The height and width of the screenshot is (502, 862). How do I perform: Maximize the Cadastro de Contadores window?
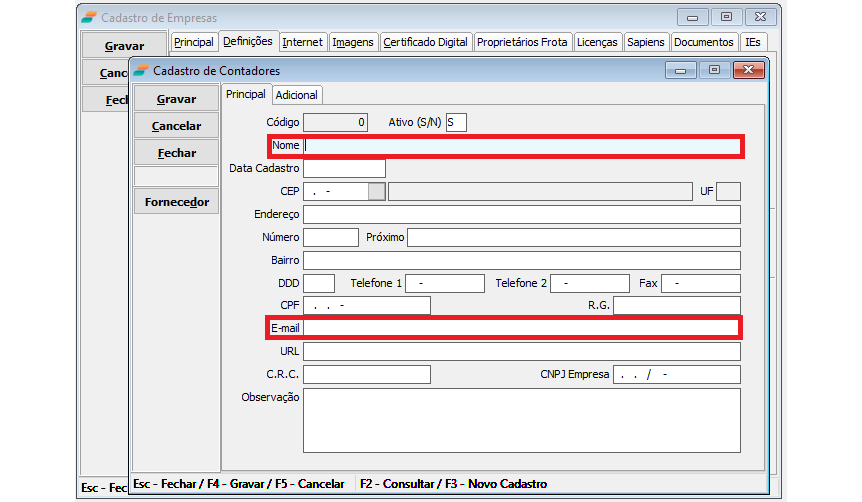(714, 70)
